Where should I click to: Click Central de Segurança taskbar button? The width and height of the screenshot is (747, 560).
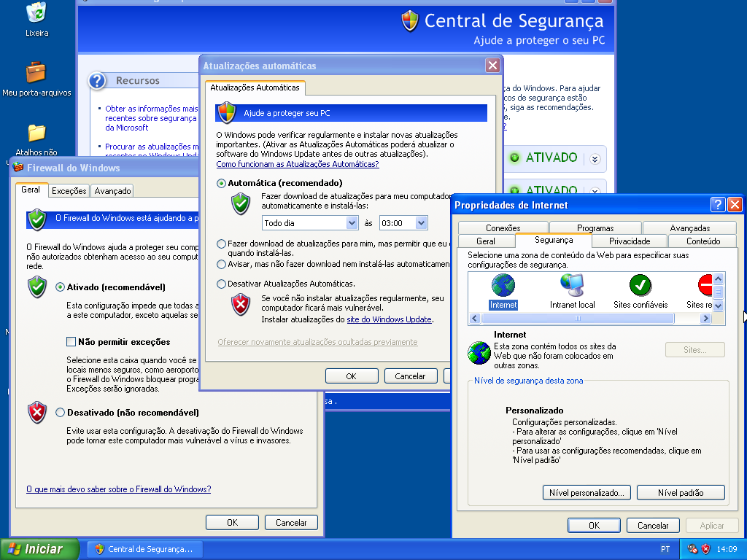click(146, 549)
